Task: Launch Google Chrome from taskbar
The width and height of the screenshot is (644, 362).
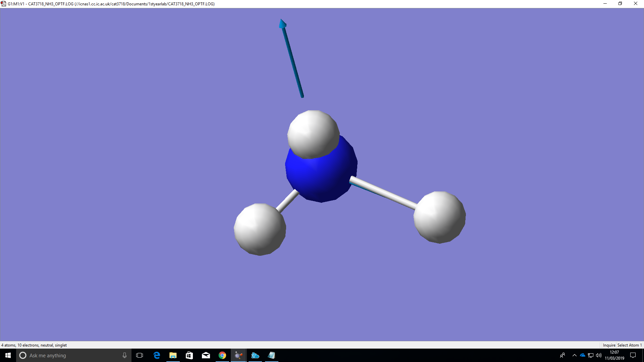Action: click(x=222, y=355)
